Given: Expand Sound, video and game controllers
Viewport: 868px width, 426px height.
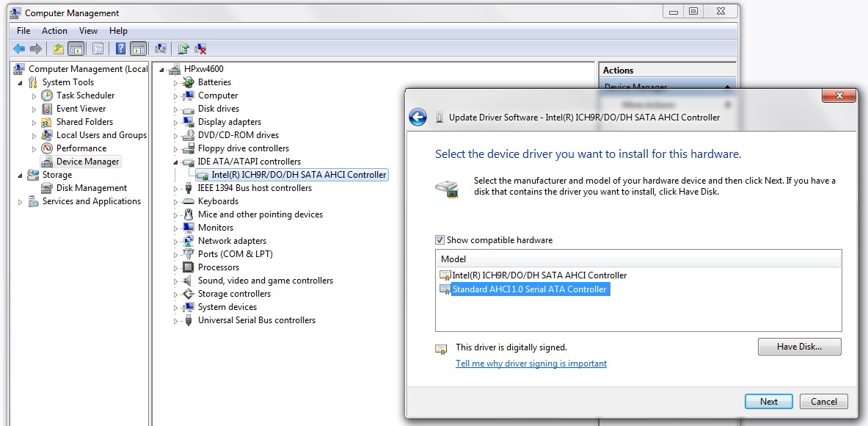Looking at the screenshot, I should pyautogui.click(x=176, y=281).
